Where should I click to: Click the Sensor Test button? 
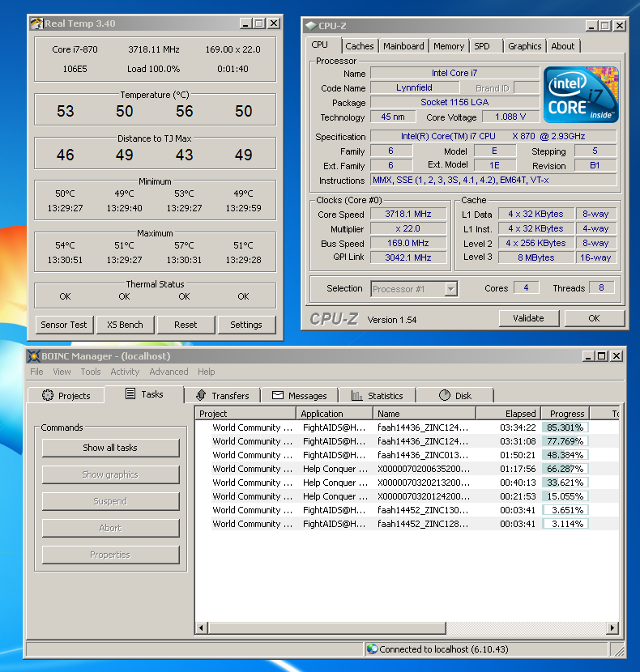click(64, 325)
